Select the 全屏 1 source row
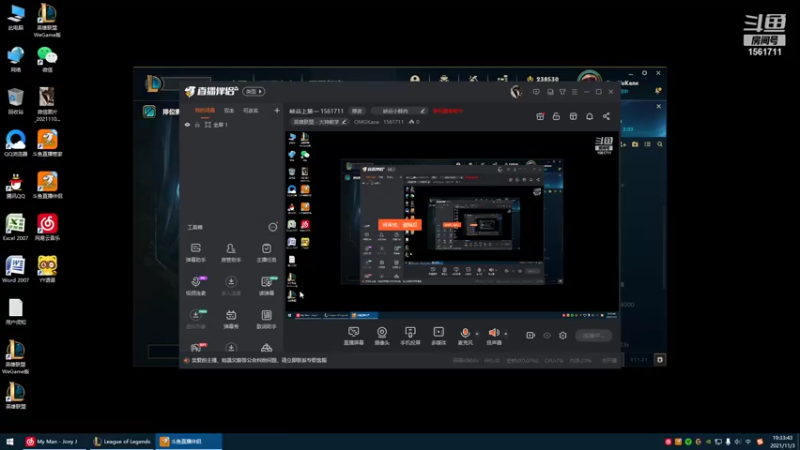Screen dimensions: 800x450 [232, 124]
